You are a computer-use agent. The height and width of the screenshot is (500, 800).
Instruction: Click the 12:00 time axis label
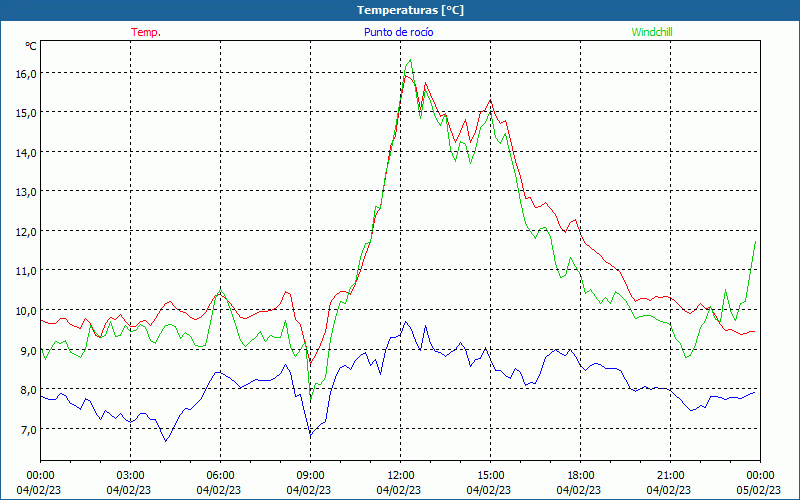point(401,476)
